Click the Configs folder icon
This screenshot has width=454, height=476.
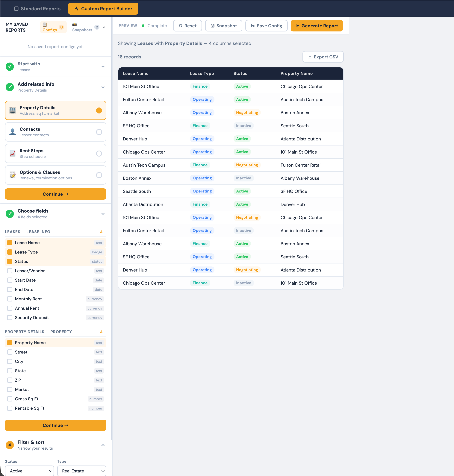coord(45,25)
